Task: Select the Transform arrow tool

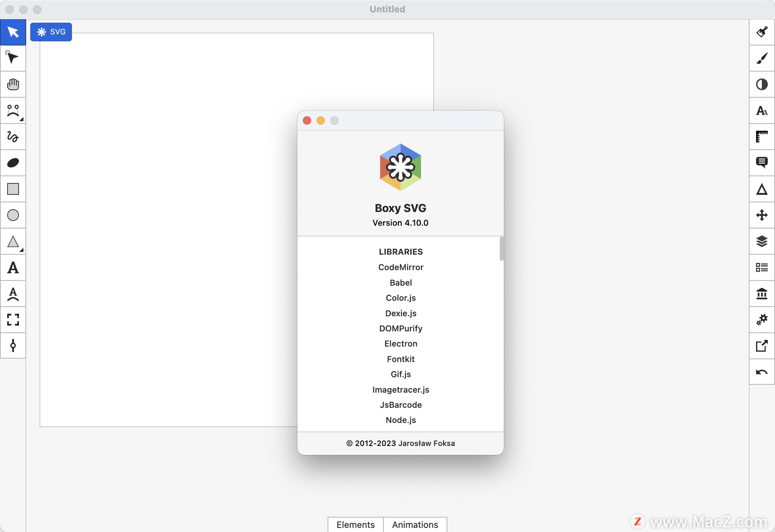Action: click(x=13, y=32)
